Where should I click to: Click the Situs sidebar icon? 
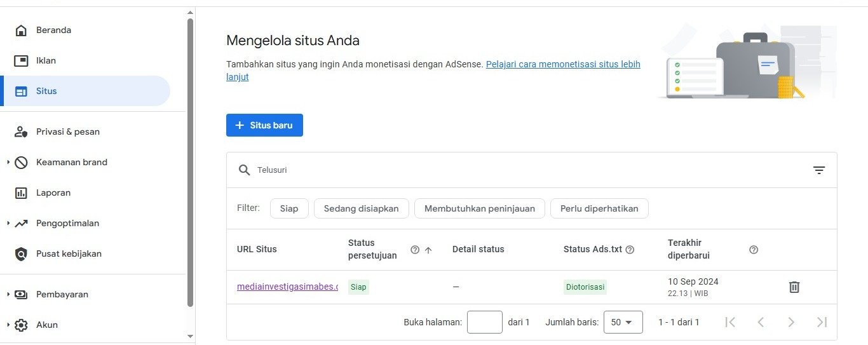point(21,91)
